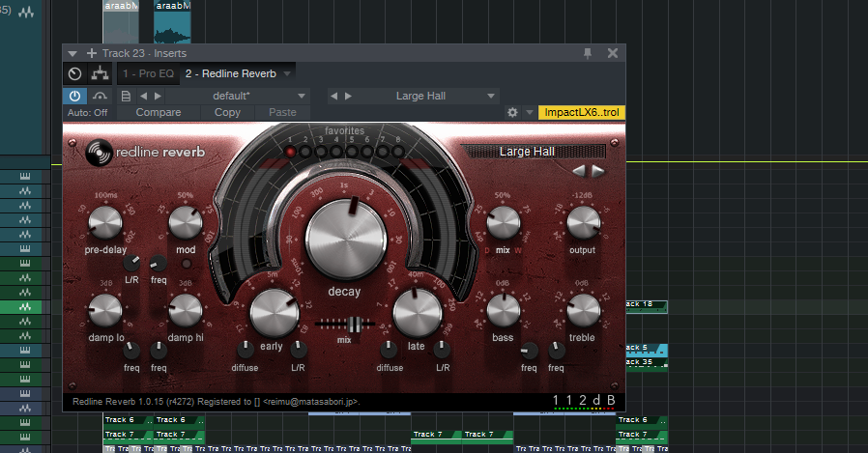Click the early knob
This screenshot has width=868, height=453.
(x=274, y=313)
